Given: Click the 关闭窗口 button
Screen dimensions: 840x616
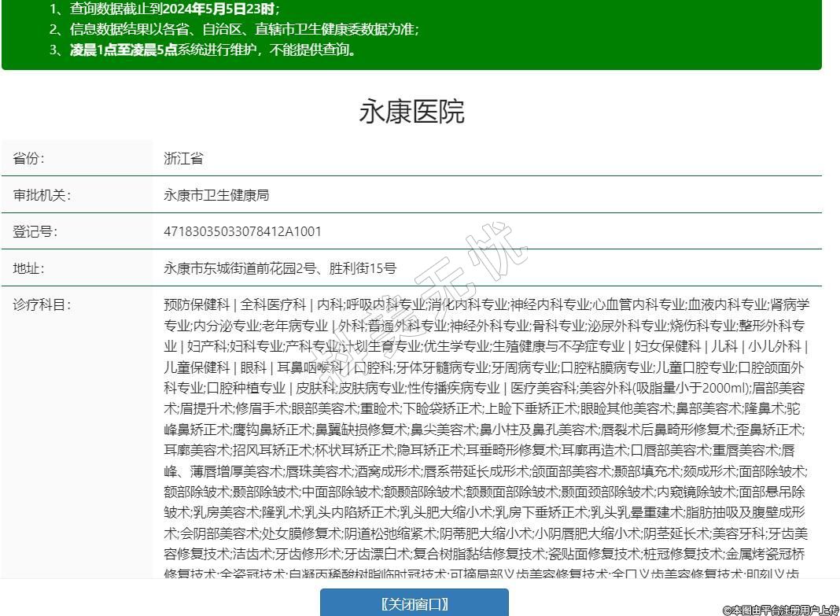Looking at the screenshot, I should point(414,603).
